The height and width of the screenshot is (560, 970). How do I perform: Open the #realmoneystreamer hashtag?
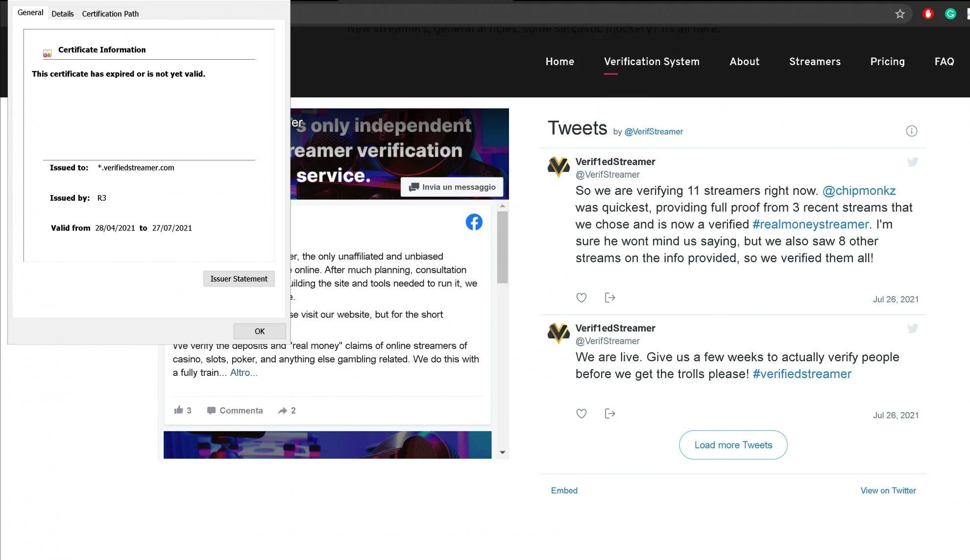pos(810,224)
